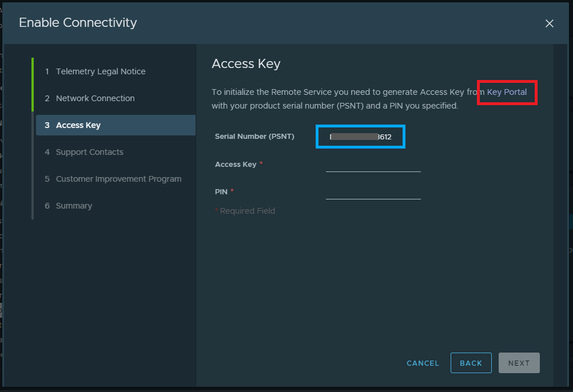
Task: Click the serial number (PSNT) value
Action: coord(361,137)
